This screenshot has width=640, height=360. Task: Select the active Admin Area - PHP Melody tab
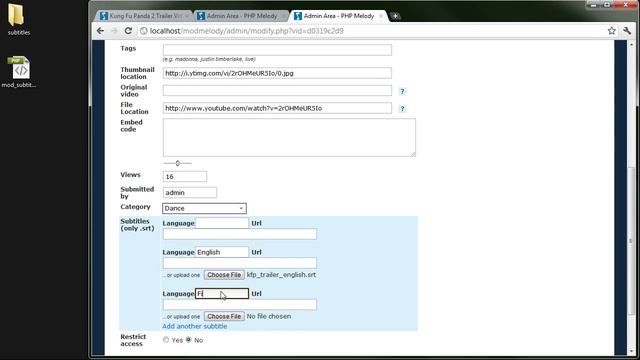[338, 16]
